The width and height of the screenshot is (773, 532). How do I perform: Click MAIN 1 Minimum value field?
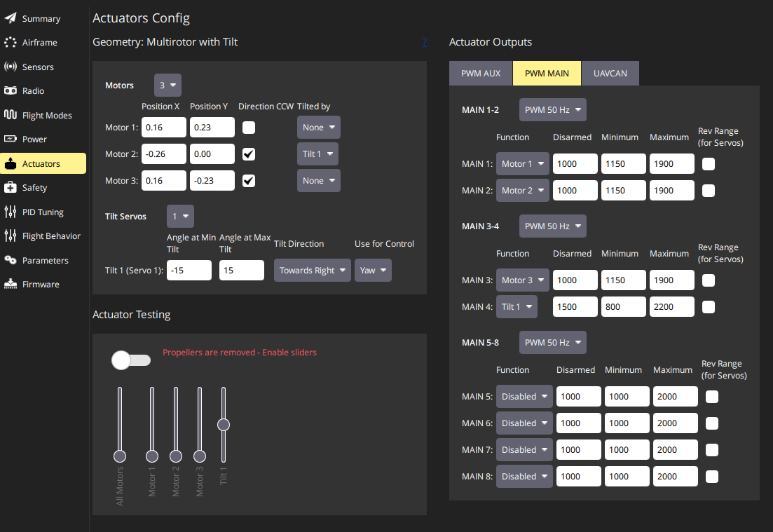point(624,164)
